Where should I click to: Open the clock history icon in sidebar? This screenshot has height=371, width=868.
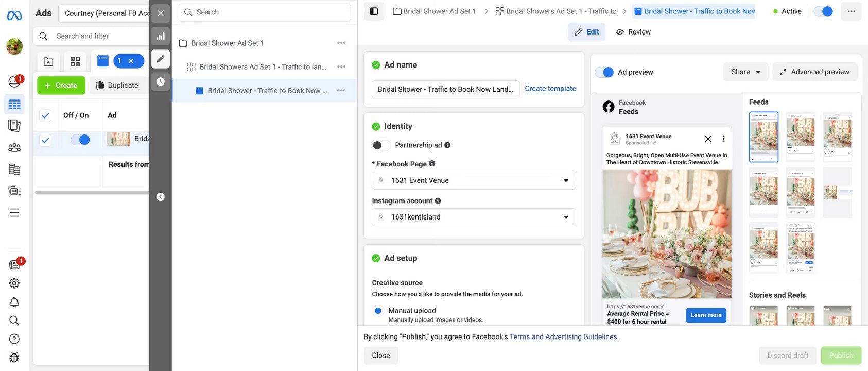pyautogui.click(x=161, y=81)
